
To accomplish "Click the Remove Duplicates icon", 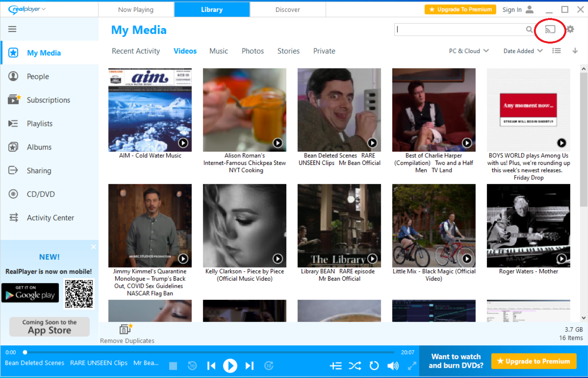I will point(126,329).
